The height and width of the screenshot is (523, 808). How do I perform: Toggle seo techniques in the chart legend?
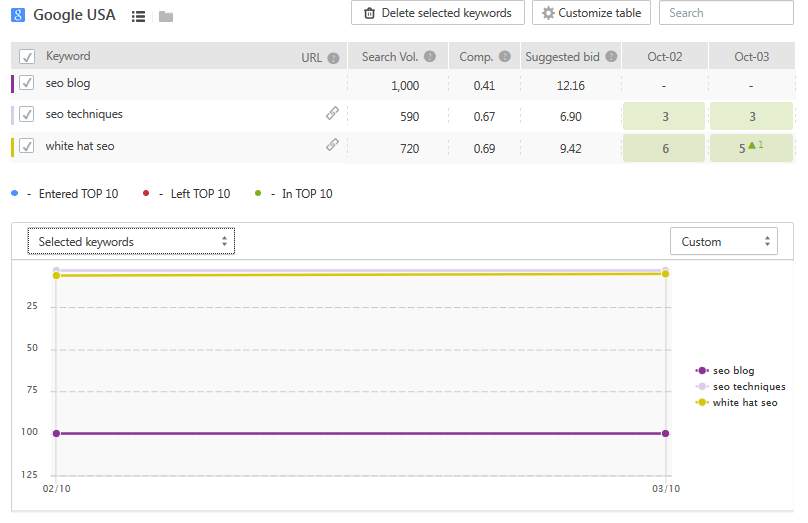coord(740,386)
